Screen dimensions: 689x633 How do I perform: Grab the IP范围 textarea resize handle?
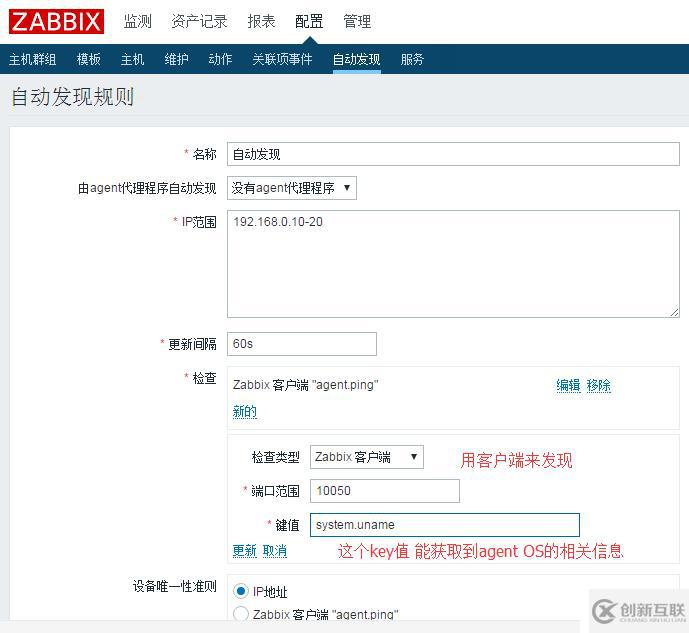674,312
